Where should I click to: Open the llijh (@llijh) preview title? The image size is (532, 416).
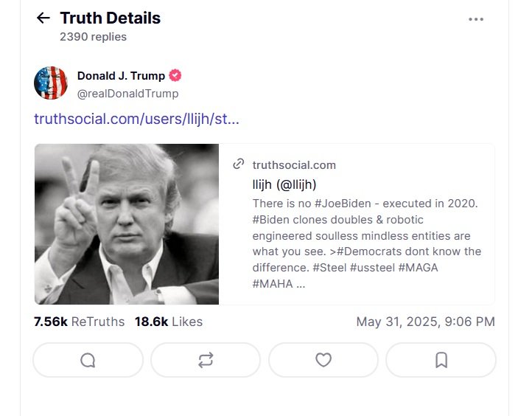[284, 184]
